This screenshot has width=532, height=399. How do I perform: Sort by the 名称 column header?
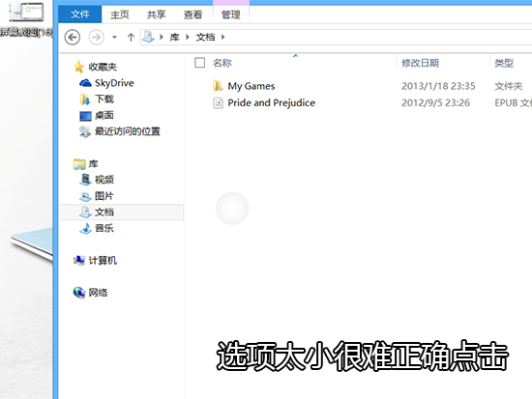[222, 63]
